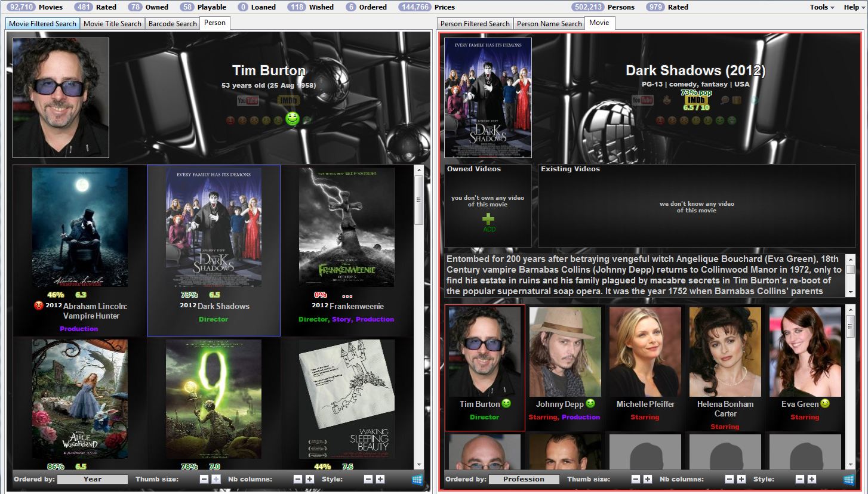This screenshot has height=494, width=868.
Task: Increase Thumb size in the Person panel
Action: coord(216,479)
